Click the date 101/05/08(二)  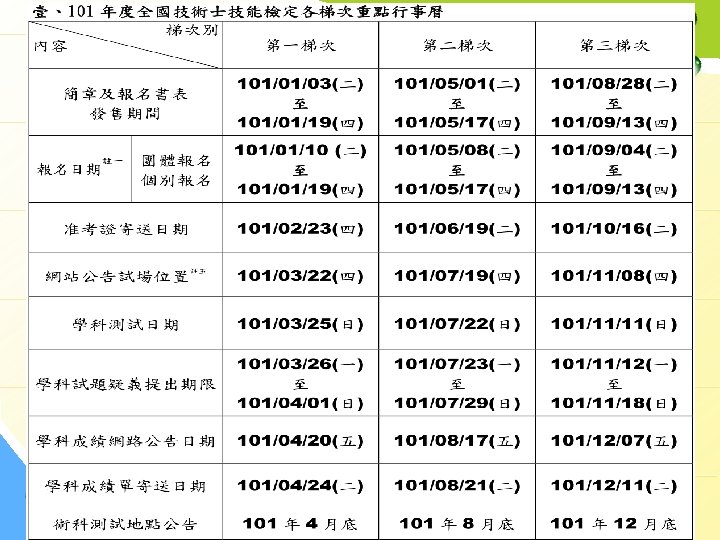457,151
